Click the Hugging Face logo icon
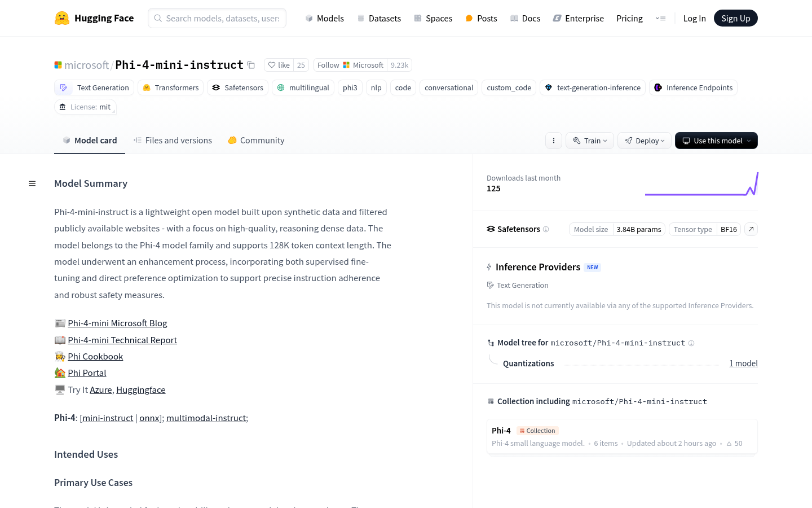 point(62,18)
